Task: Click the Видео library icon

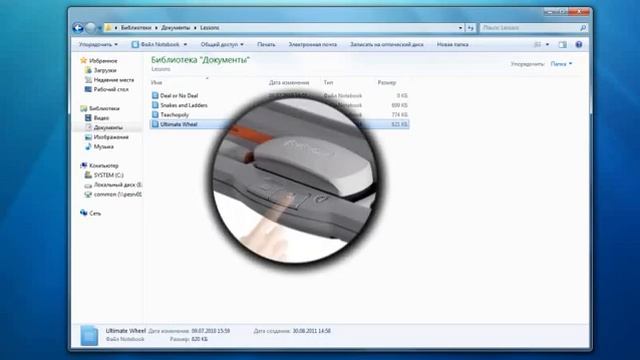Action: [88, 118]
